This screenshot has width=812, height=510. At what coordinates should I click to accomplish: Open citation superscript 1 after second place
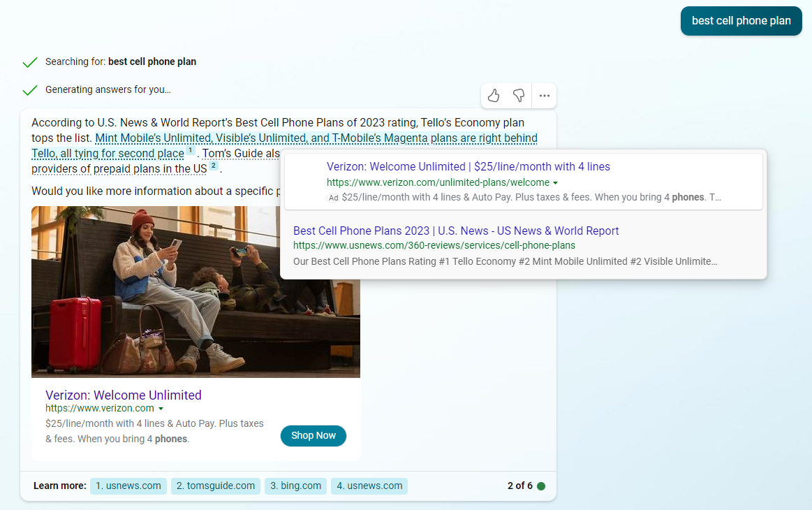191,151
